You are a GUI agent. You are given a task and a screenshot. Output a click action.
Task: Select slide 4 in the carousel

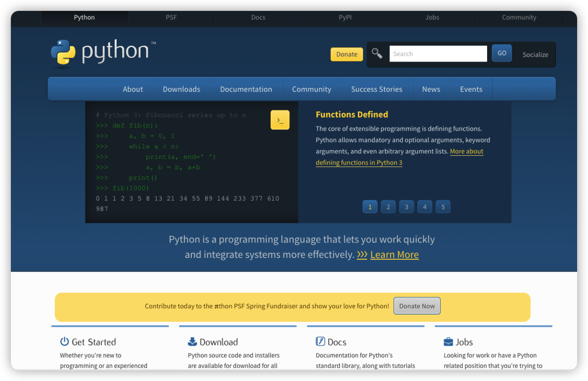click(x=425, y=207)
